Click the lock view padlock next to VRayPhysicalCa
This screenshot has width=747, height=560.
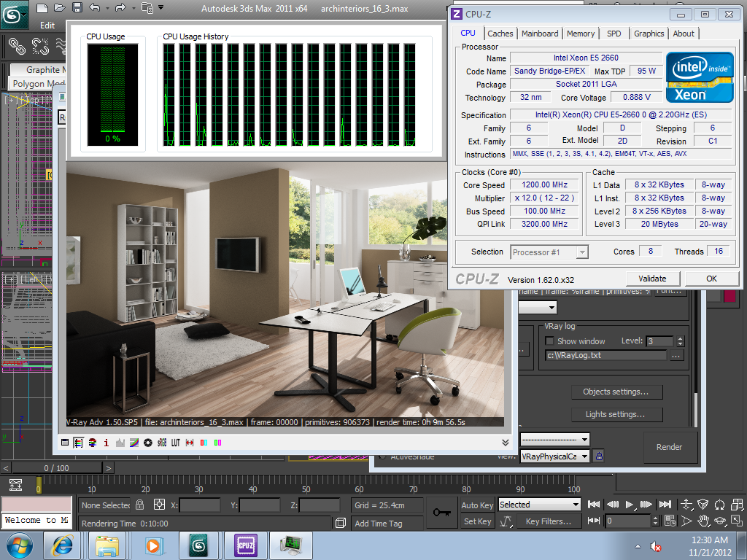[599, 456]
